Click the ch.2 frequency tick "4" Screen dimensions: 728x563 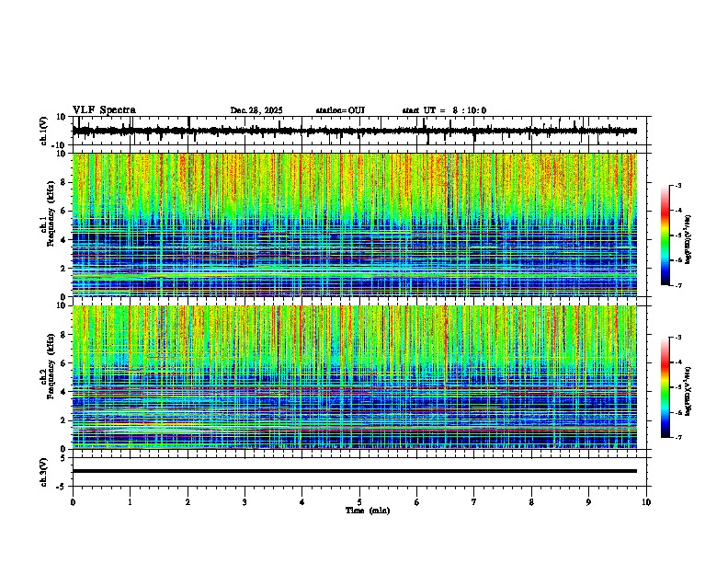pyautogui.click(x=63, y=392)
